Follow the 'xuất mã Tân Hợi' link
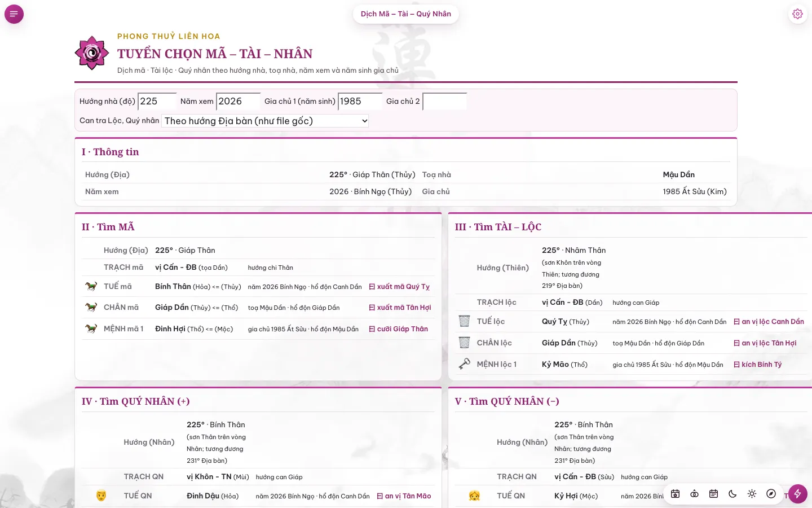 [400, 308]
